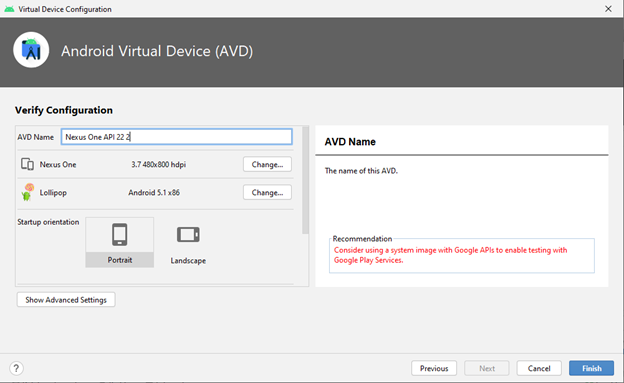The width and height of the screenshot is (624, 383).
Task: Select the Landscape phone icon
Action: (x=188, y=234)
